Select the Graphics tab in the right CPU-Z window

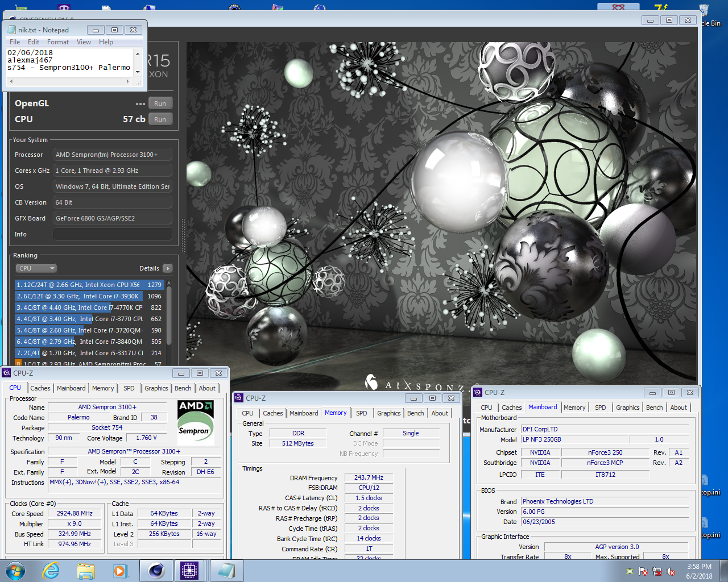point(627,408)
